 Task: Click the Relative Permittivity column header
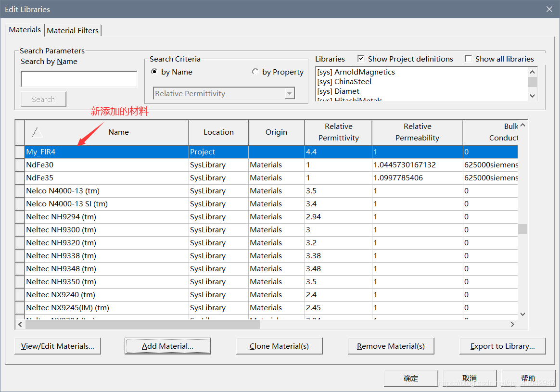click(339, 132)
